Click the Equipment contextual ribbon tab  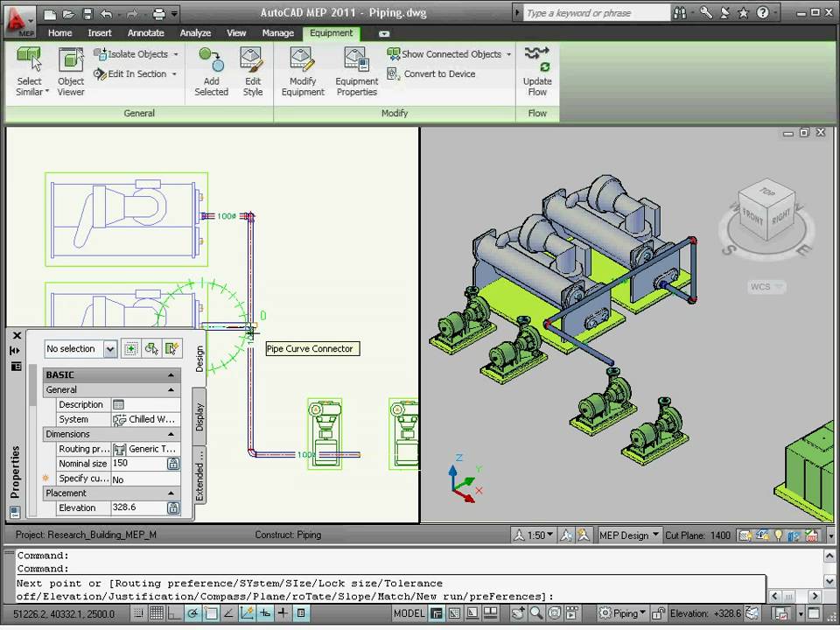click(331, 33)
